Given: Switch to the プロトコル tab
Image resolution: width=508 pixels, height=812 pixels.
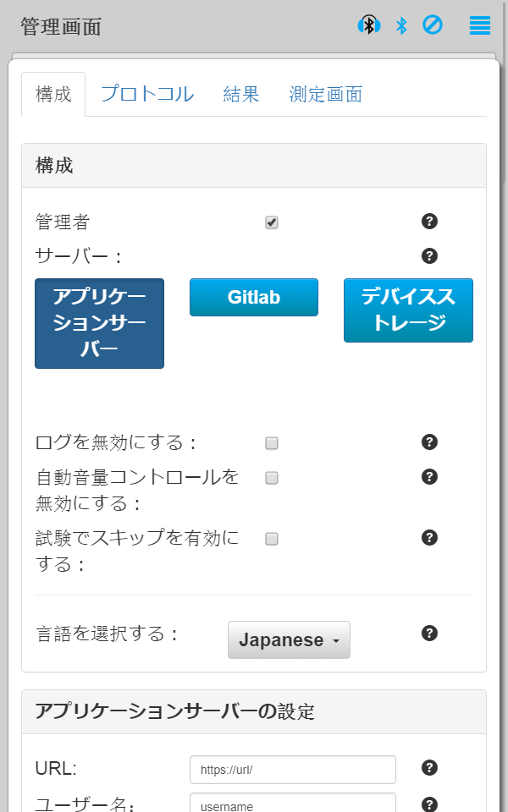Looking at the screenshot, I should [147, 94].
